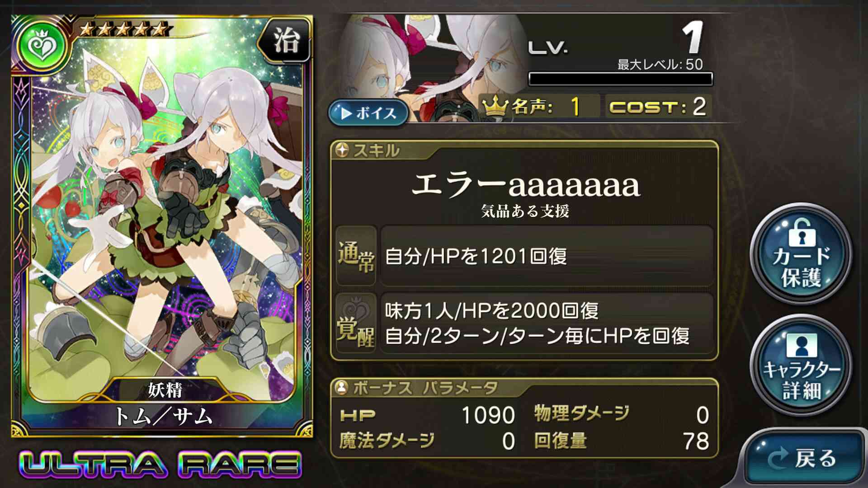
Task: Tap the crown 名声 fame icon
Action: click(496, 107)
